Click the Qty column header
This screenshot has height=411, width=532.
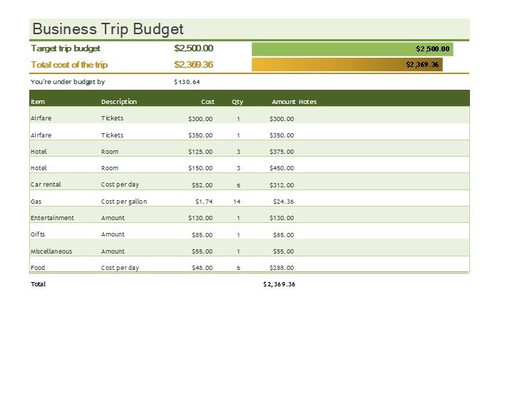(x=237, y=102)
